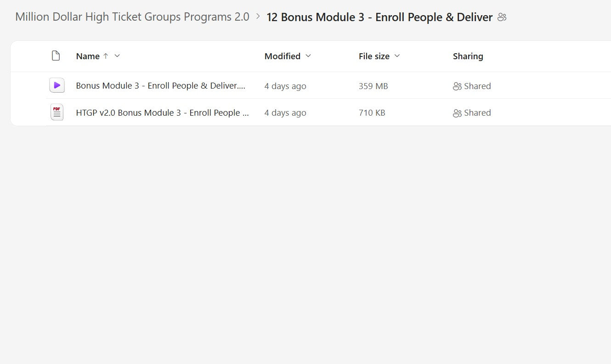Screen dimensions: 611x364
Task: Click the video file type icon
Action: (57, 85)
